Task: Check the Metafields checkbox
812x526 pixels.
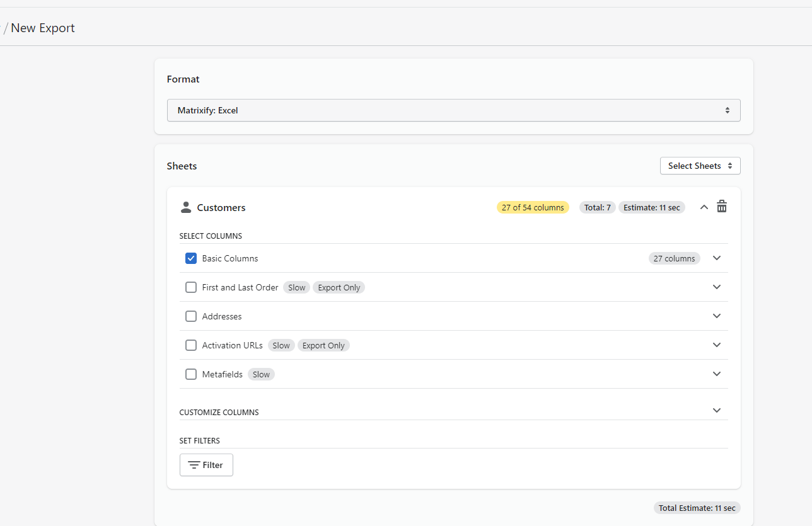Action: click(x=191, y=374)
